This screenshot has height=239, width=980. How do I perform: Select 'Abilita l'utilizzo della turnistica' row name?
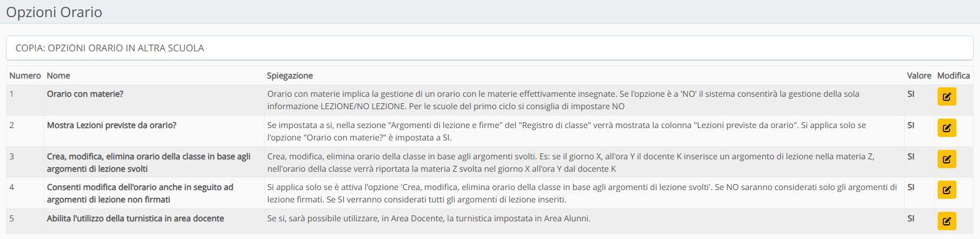click(135, 218)
